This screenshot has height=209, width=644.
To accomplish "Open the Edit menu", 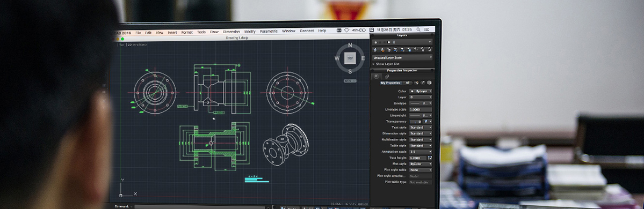I will pos(148,32).
